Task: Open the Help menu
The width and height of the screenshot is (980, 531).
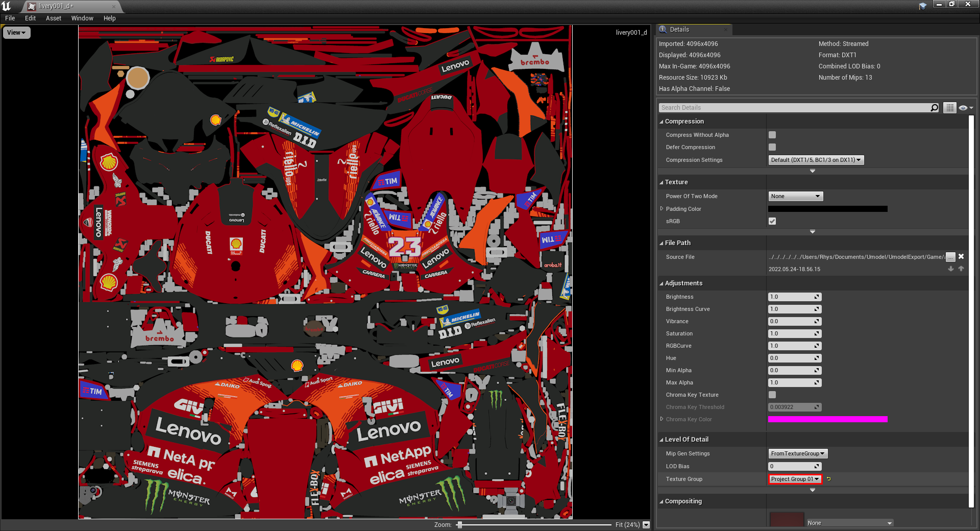Action: (x=110, y=18)
